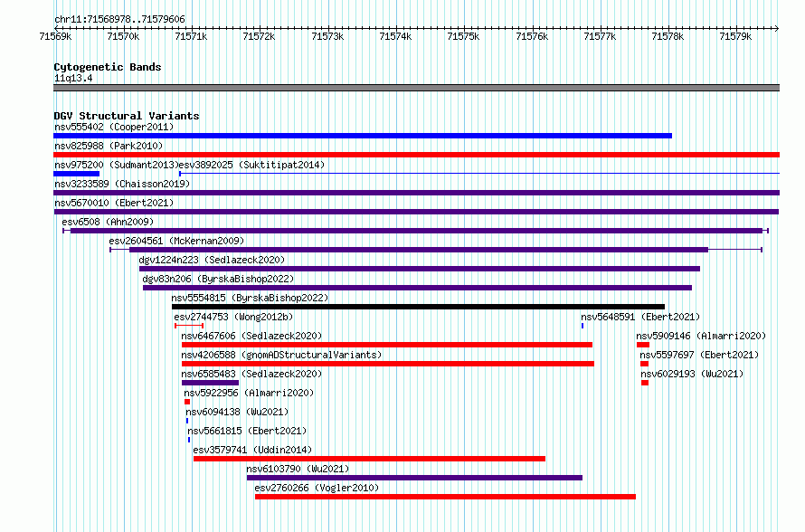Click the esv2760266 (Vogler2010) red bar

(x=445, y=497)
